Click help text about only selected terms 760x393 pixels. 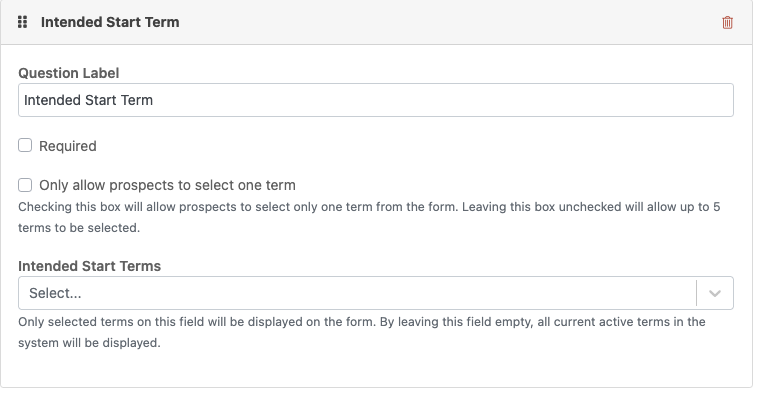pos(362,332)
